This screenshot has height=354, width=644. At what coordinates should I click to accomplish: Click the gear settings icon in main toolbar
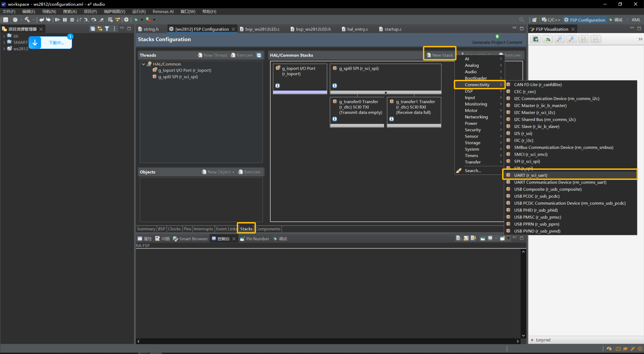(126, 20)
